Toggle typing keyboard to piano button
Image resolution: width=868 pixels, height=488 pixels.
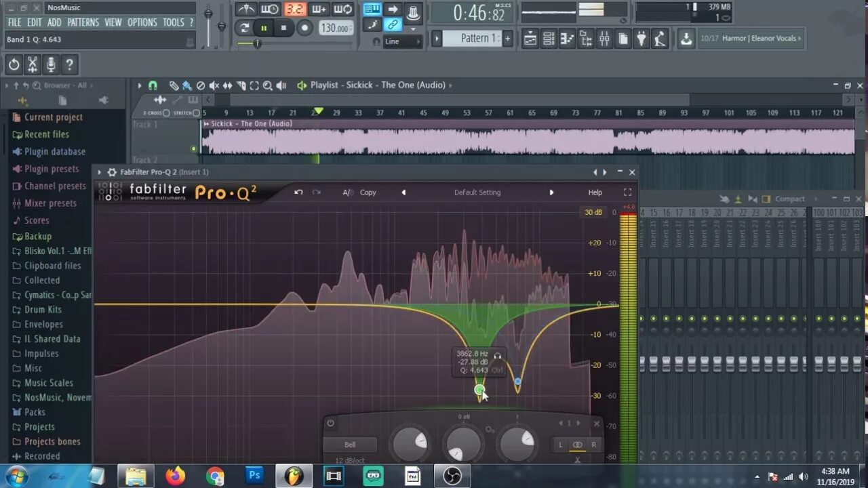coord(372,9)
